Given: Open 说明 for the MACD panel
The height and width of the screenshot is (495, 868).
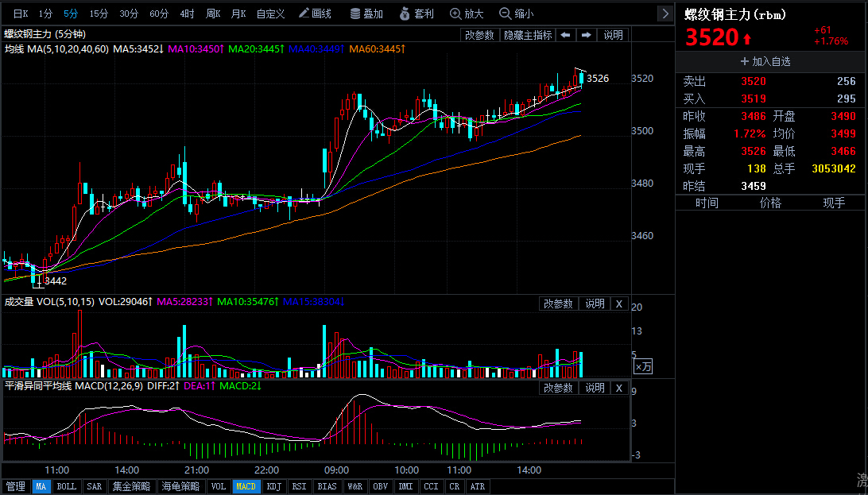Looking at the screenshot, I should [x=595, y=388].
